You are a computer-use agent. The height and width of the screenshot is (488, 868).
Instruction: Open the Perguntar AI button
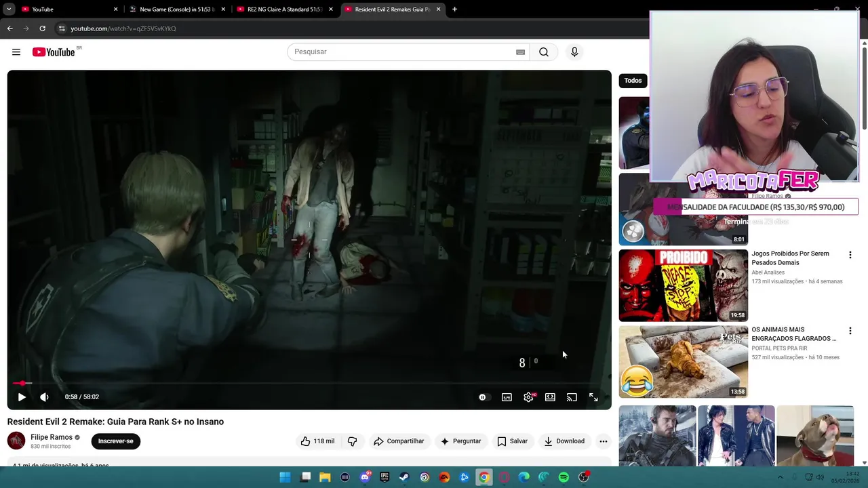click(460, 441)
